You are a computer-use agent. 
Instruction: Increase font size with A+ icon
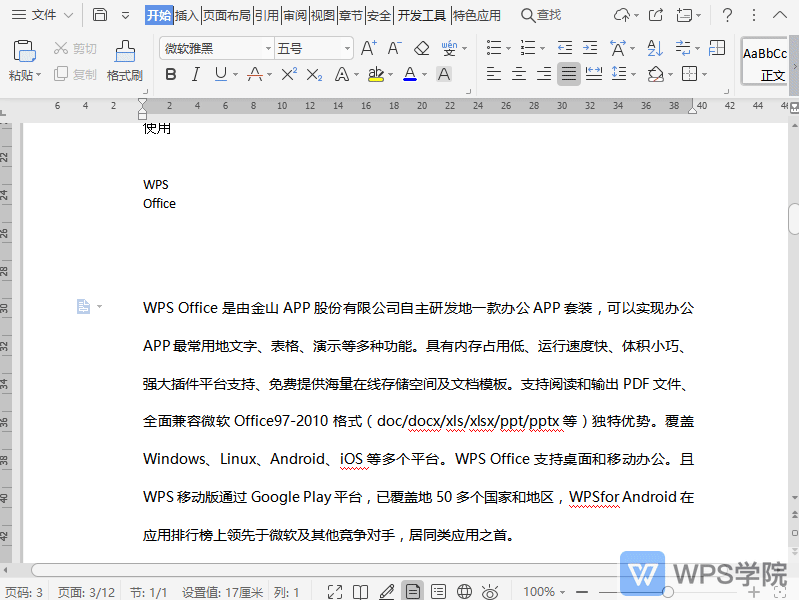click(368, 48)
